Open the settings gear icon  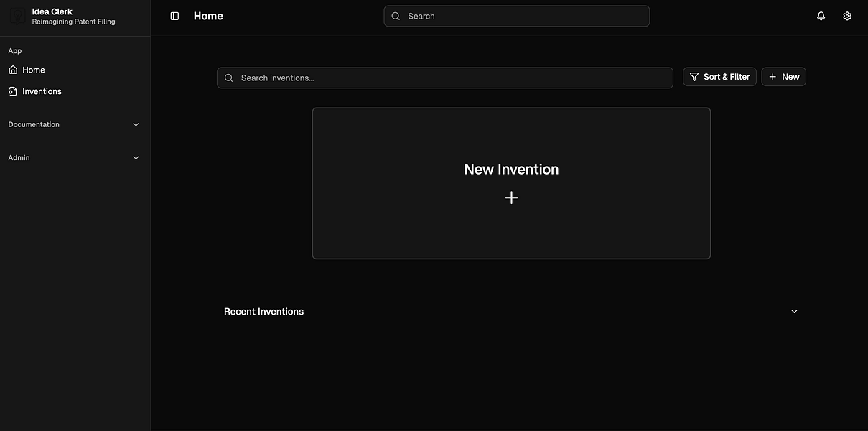847,16
